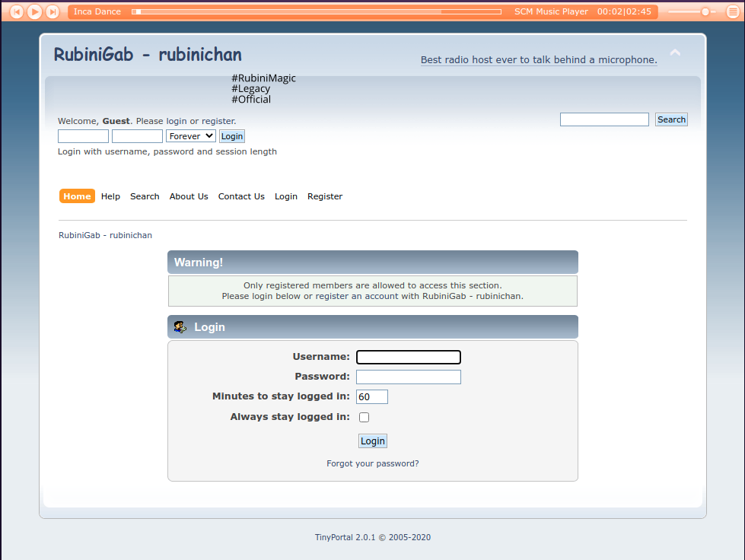Focus the Username field in Login panel
This screenshot has width=745, height=560.
coord(409,357)
